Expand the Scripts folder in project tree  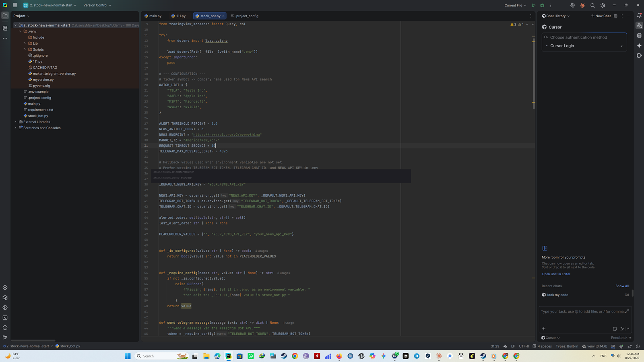[x=25, y=49]
